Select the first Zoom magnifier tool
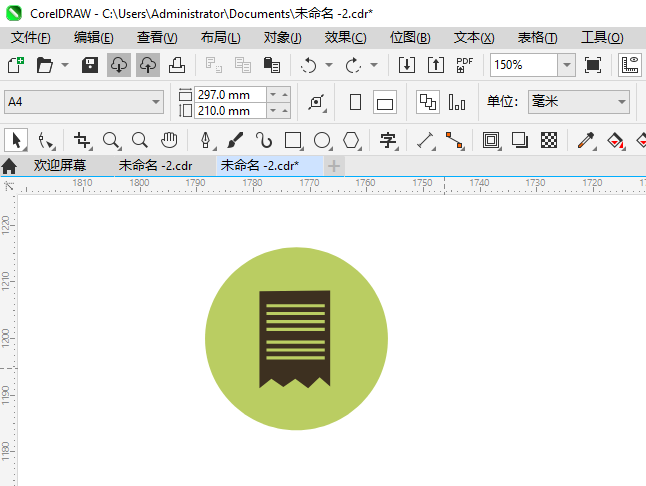Viewport: 646px width, 486px height. click(x=111, y=140)
